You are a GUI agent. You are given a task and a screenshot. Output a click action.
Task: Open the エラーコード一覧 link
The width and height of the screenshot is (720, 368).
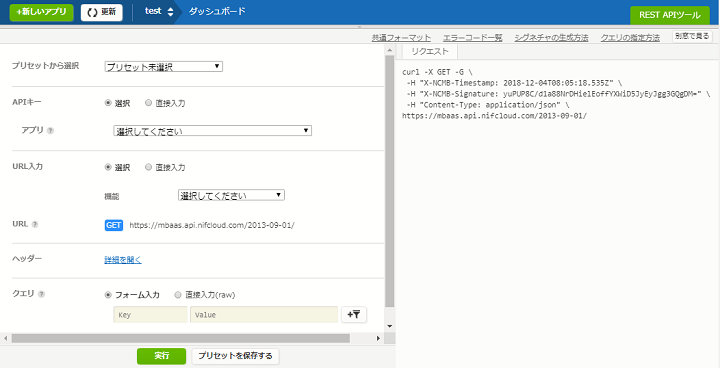[x=472, y=38]
